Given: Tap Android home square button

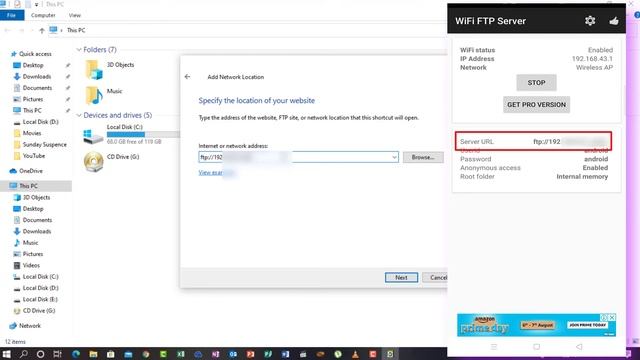Looking at the screenshot, I should click(x=536, y=347).
